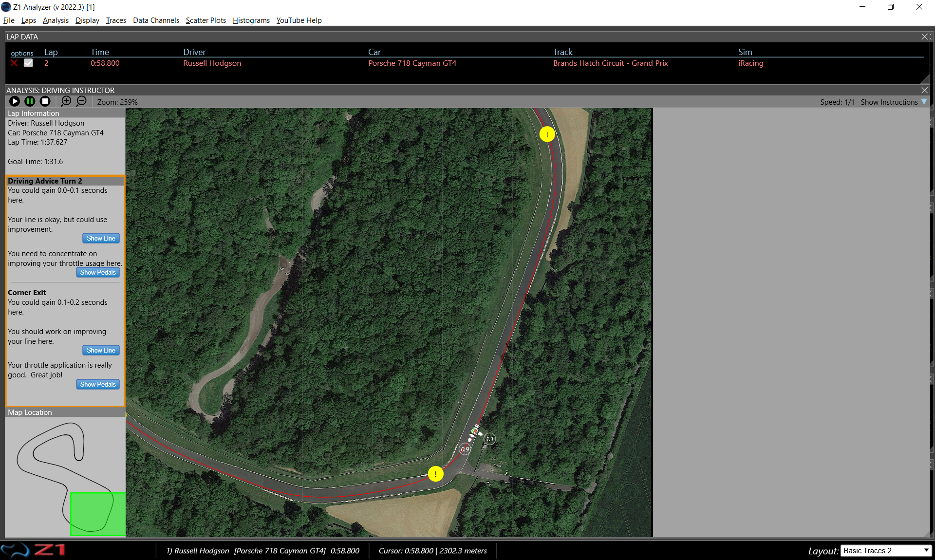Viewport: 935px width, 560px height.
Task: Click the Z1 Analyzer title bar icon
Action: tap(6, 7)
